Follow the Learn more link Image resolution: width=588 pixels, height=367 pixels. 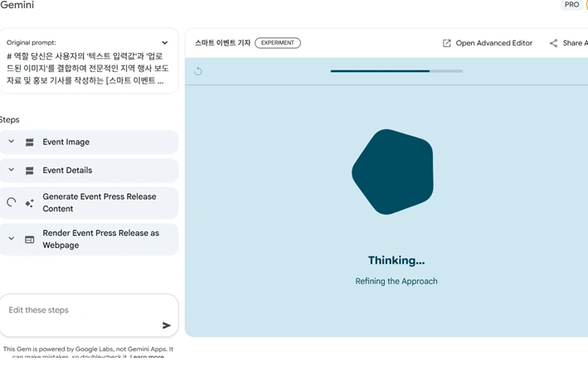tap(147, 356)
